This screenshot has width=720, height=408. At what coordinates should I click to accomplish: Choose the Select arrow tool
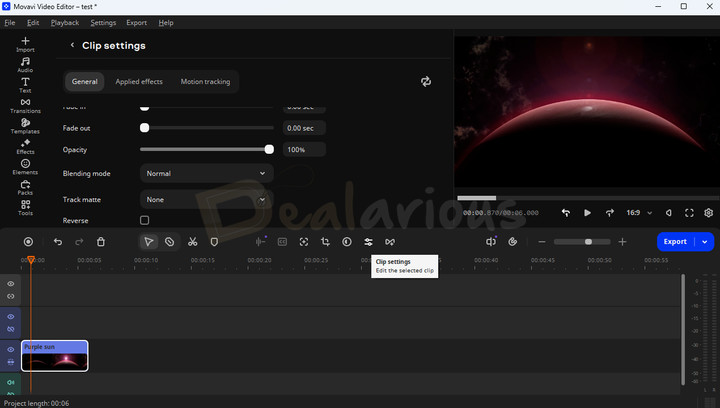148,242
